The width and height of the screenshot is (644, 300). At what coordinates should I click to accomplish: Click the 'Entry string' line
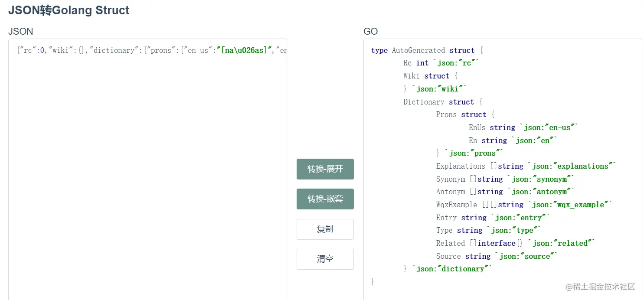493,218
